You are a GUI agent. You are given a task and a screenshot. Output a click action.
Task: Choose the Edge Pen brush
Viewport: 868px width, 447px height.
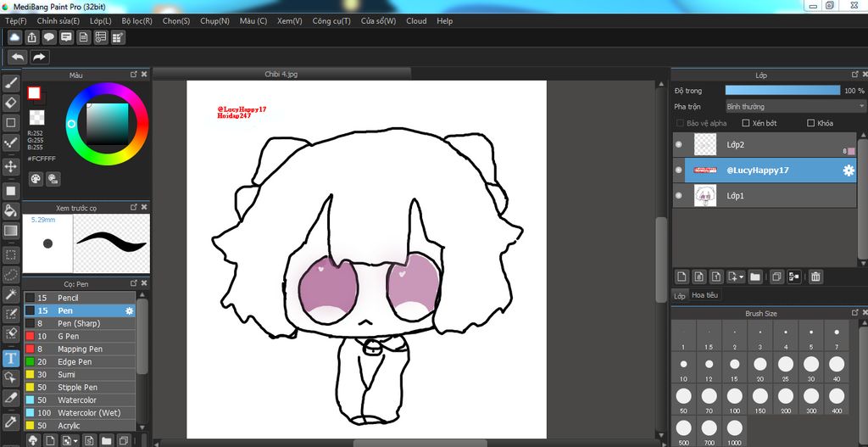pyautogui.click(x=80, y=361)
